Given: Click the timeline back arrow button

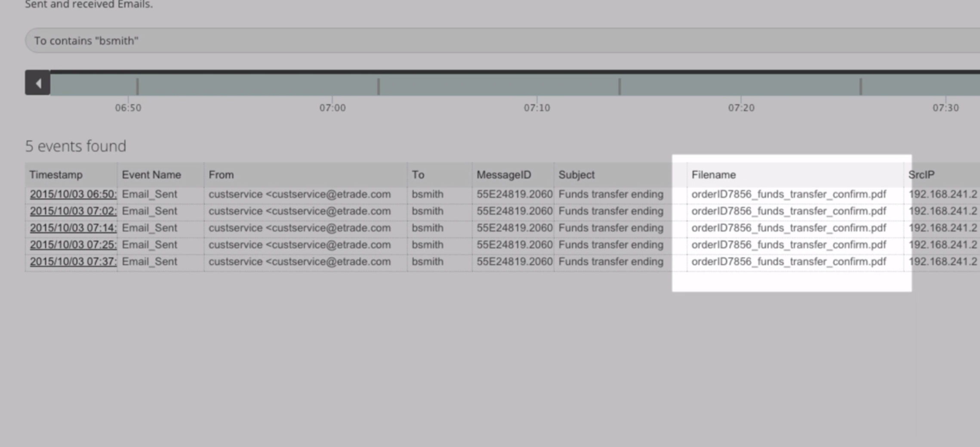Looking at the screenshot, I should pyautogui.click(x=37, y=83).
